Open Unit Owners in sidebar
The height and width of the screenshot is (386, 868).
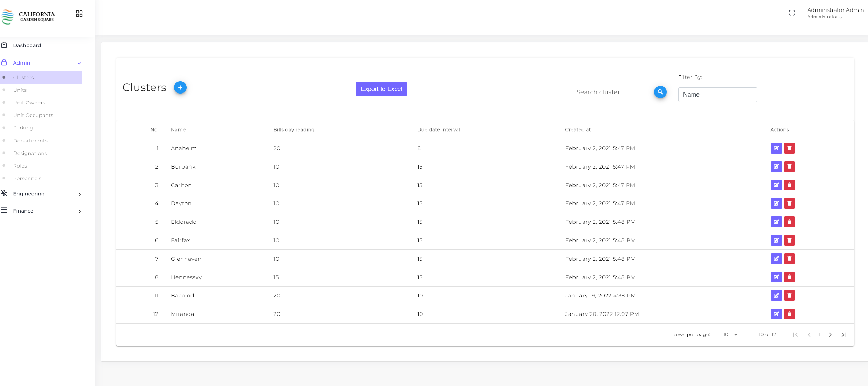pyautogui.click(x=29, y=103)
